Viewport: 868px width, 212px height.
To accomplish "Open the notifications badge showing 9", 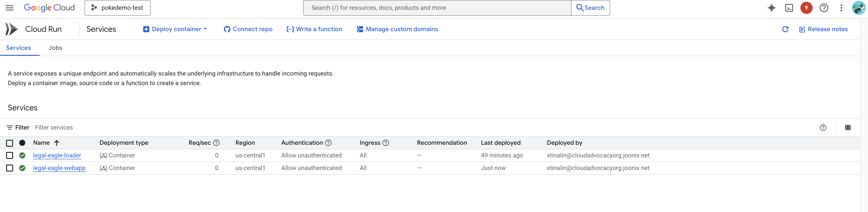I will (x=806, y=8).
